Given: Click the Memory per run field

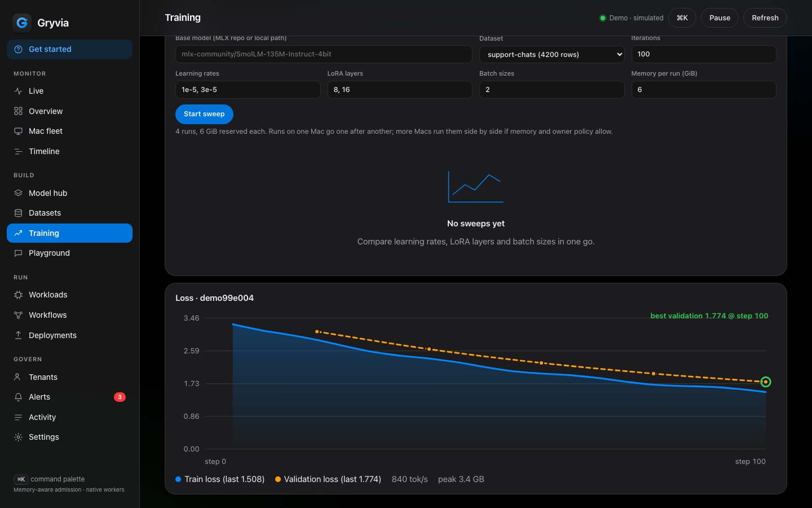Looking at the screenshot, I should (x=703, y=90).
